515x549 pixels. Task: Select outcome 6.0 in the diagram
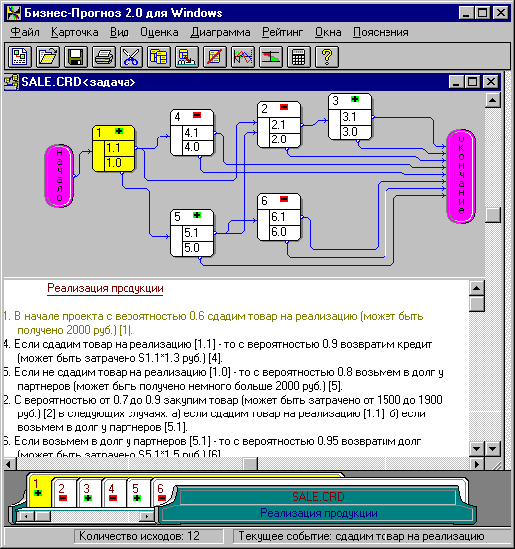[x=285, y=232]
